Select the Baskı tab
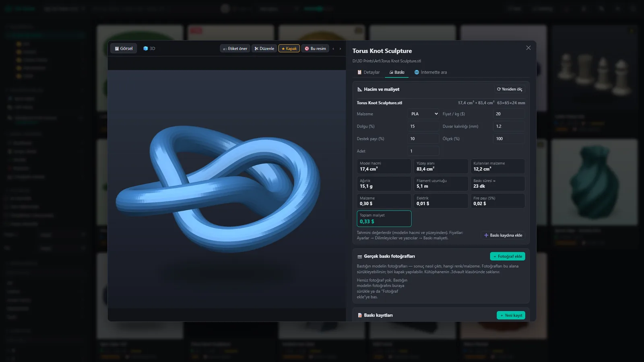Screen dimensions: 644x362 pyautogui.click(x=396, y=72)
